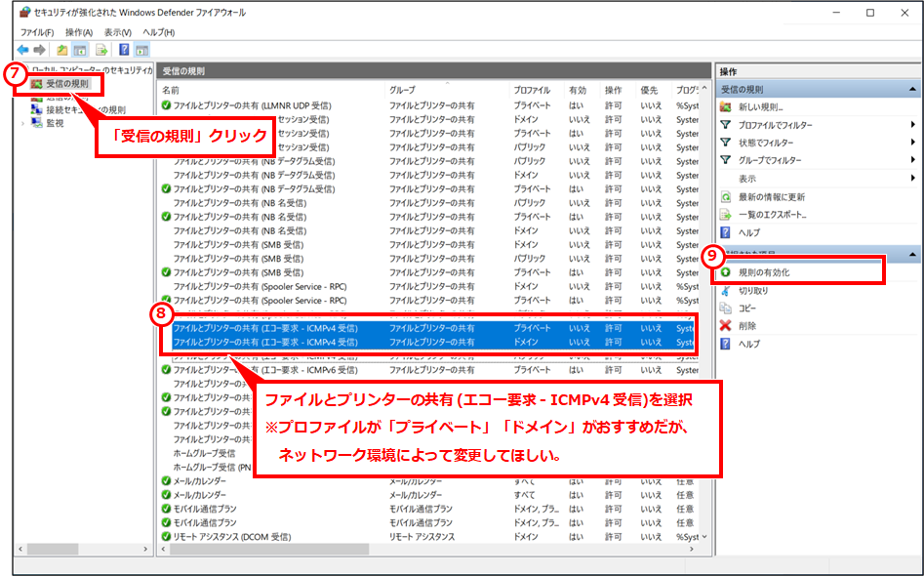This screenshot has height=576, width=924.
Task: Click the 新しい規則 icon in the actions pane
Action: [726, 107]
